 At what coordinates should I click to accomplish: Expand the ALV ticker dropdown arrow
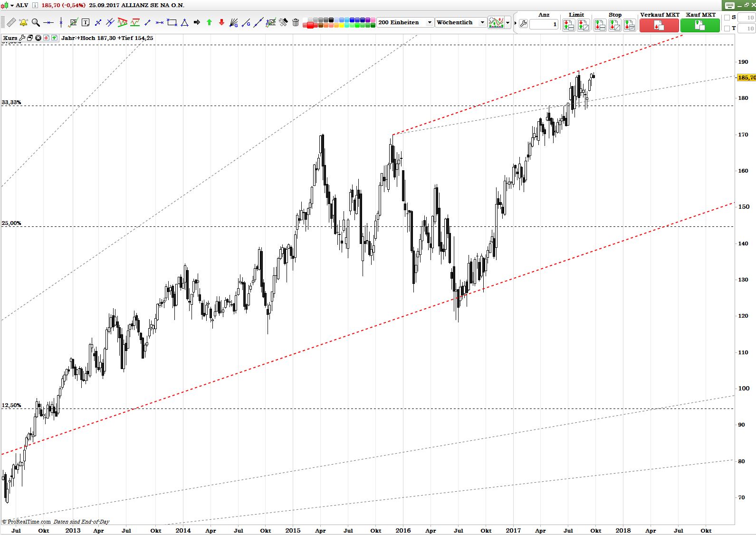(12, 5)
